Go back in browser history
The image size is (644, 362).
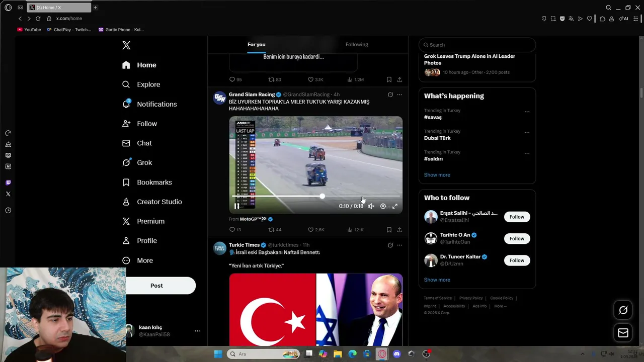pyautogui.click(x=20, y=19)
